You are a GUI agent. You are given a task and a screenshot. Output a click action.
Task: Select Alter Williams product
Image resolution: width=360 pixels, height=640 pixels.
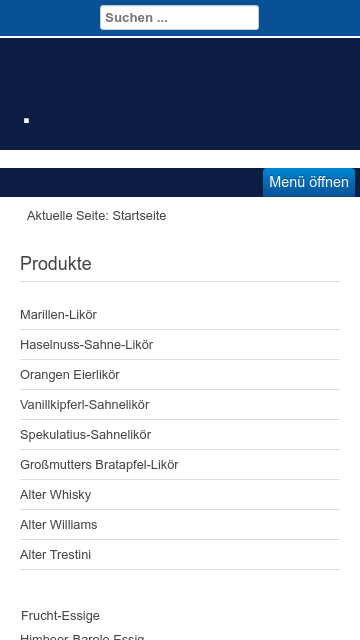59,524
